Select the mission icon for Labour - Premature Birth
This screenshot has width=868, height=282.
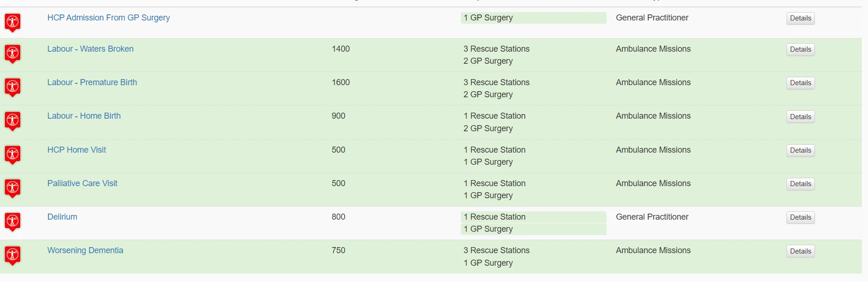[13, 87]
